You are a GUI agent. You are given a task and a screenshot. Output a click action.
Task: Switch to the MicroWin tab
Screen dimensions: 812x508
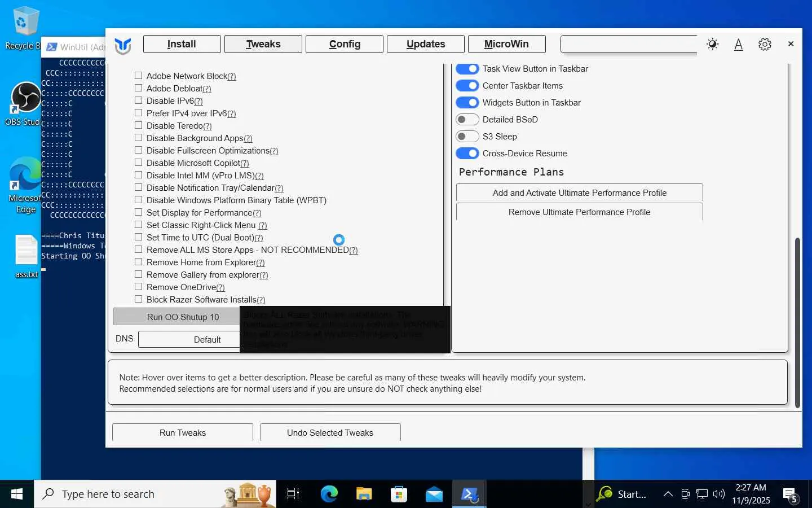tap(506, 44)
